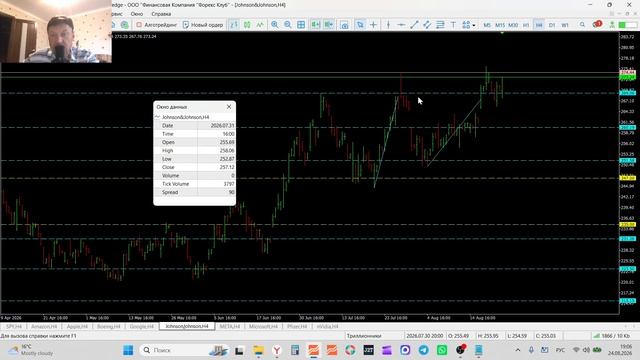The width and height of the screenshot is (640, 360).
Task: Switch chart to Japanese candlesticks type
Action: pyautogui.click(x=247, y=25)
